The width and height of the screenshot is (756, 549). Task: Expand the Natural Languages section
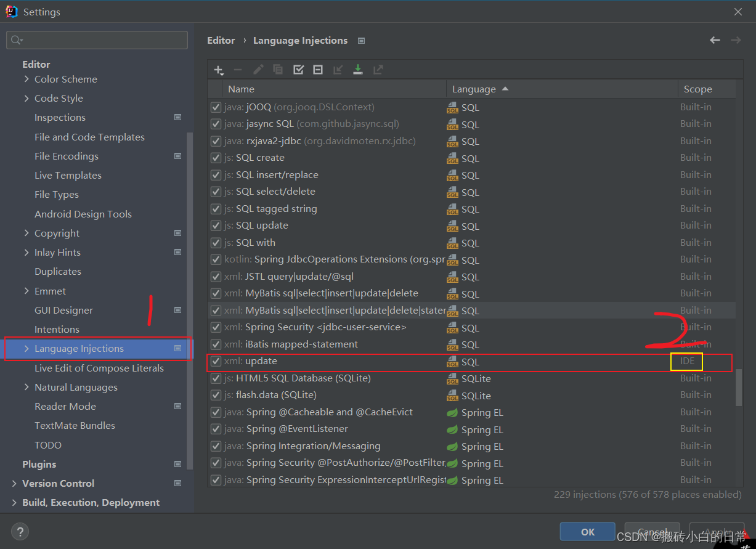(x=26, y=387)
